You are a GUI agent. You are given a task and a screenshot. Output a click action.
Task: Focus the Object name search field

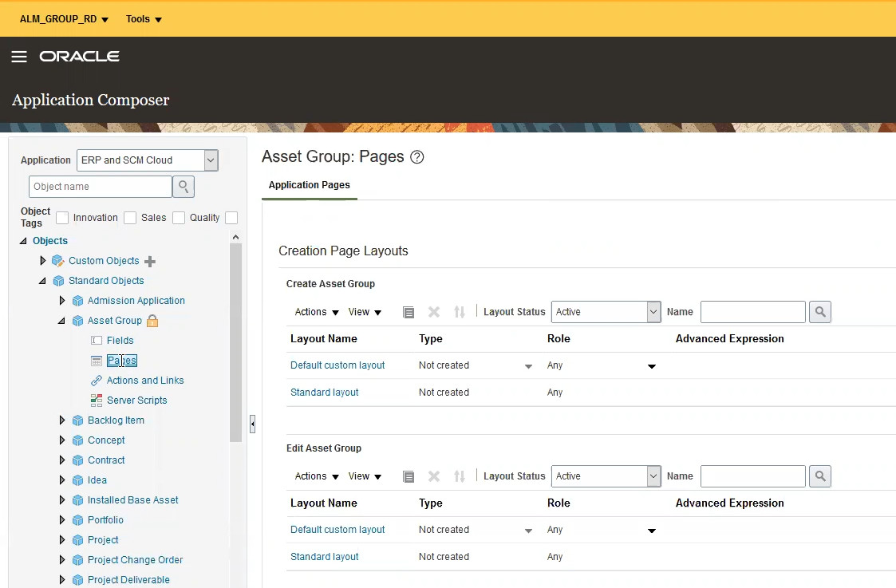click(x=100, y=187)
